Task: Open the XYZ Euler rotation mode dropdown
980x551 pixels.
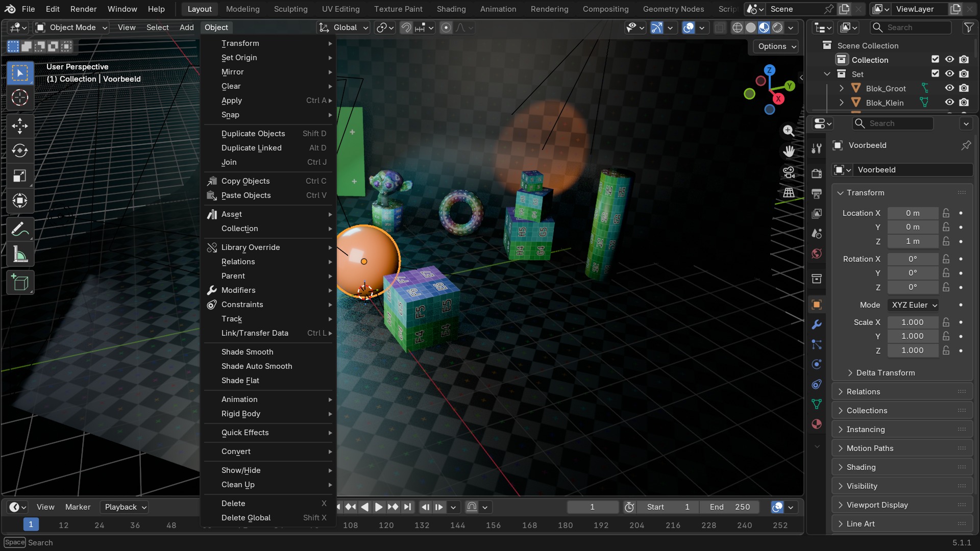Action: tap(913, 305)
